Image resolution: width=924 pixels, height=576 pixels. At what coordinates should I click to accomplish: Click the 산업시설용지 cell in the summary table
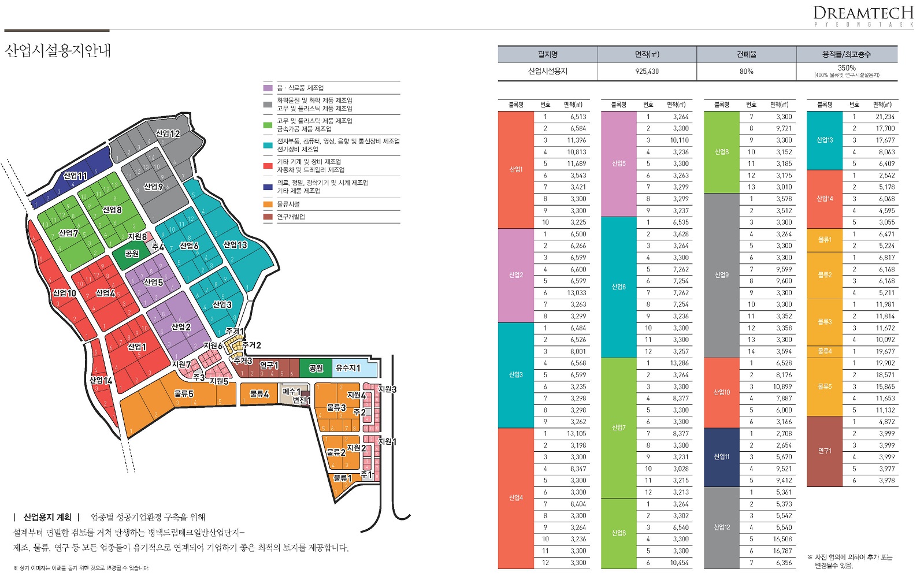pyautogui.click(x=547, y=72)
